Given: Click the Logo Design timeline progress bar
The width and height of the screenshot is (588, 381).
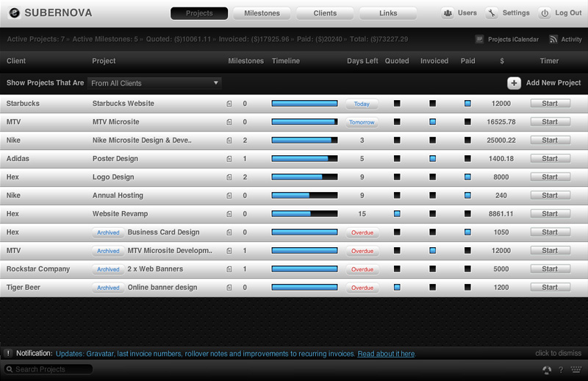Looking at the screenshot, I should (304, 177).
